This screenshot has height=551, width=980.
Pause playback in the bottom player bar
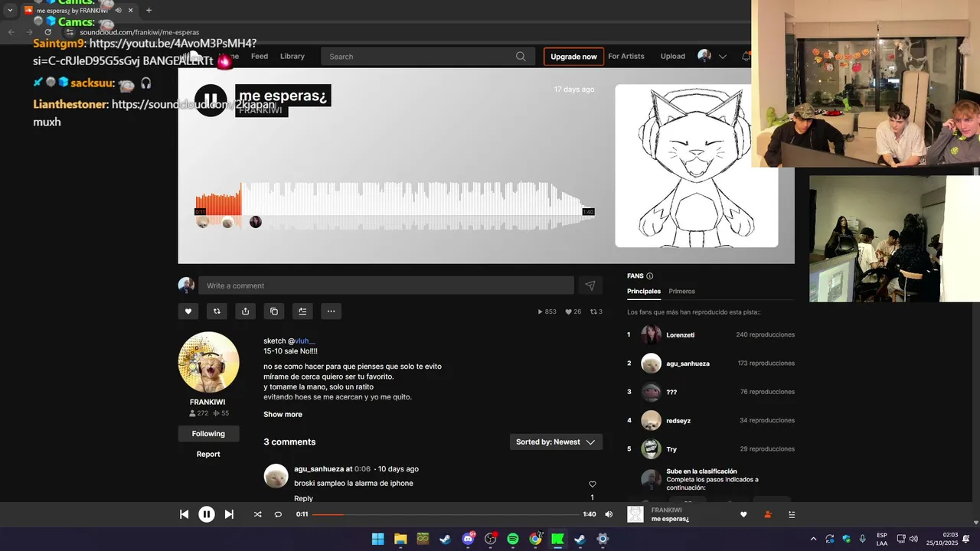(207, 514)
